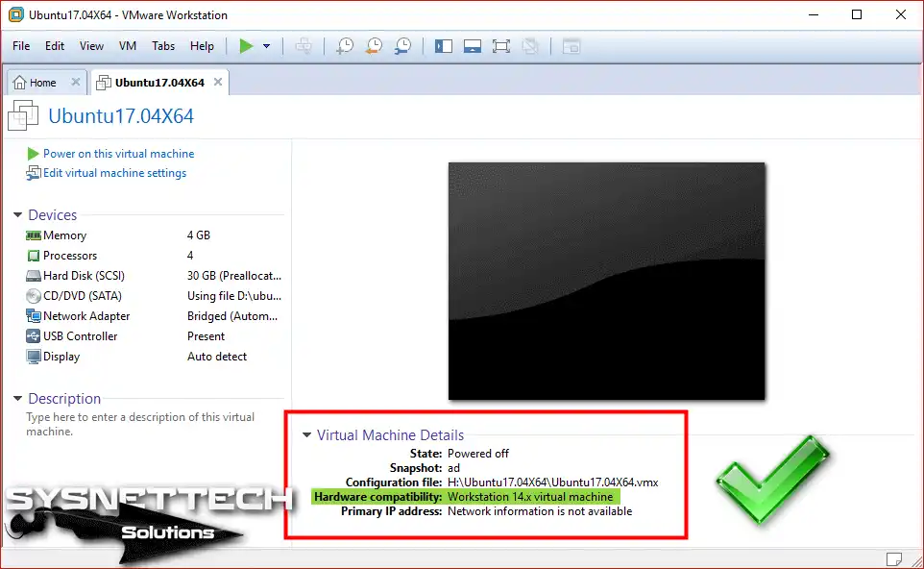The height and width of the screenshot is (569, 924).
Task: Click the Ubuntu17.04X64 page title
Action: tap(121, 115)
